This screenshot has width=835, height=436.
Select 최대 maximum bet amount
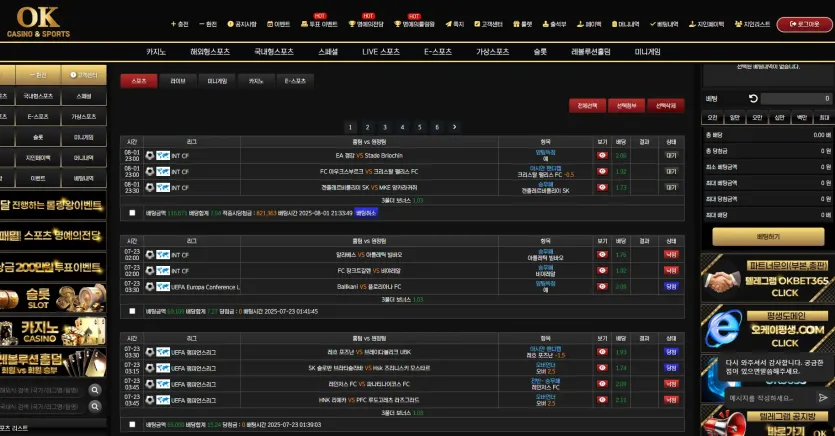tap(824, 118)
